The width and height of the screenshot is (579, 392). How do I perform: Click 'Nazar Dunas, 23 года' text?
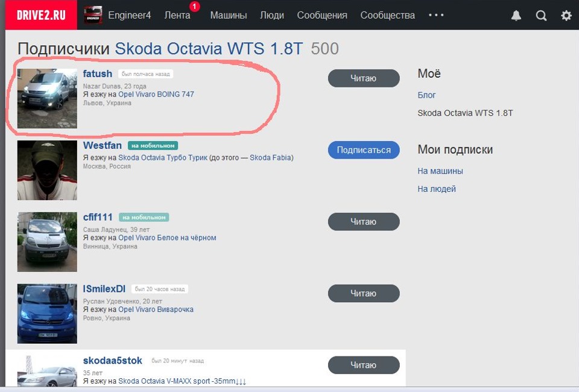click(x=115, y=86)
